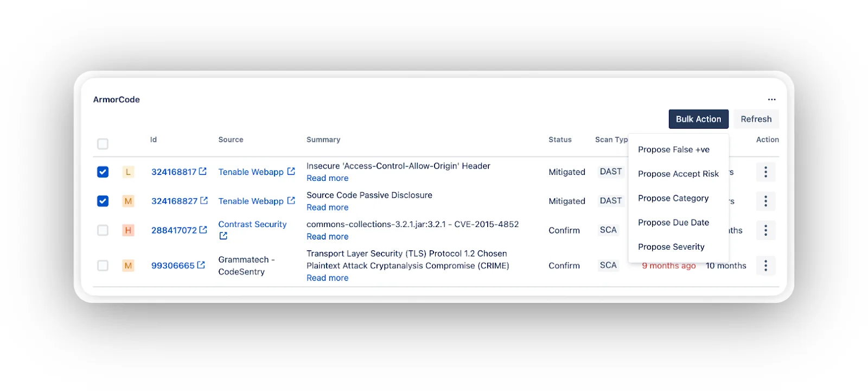This screenshot has width=868, height=391.
Task: Uncheck the checkbox for finding 324168827
Action: [103, 201]
